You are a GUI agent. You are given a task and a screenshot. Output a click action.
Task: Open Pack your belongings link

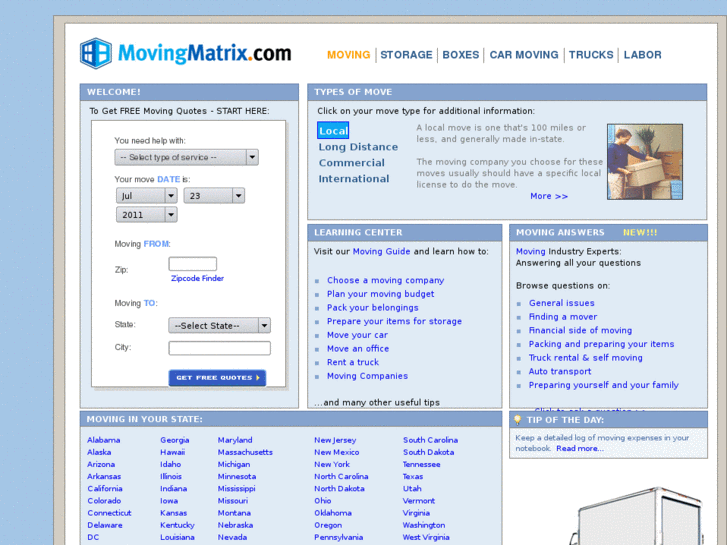pyautogui.click(x=372, y=308)
